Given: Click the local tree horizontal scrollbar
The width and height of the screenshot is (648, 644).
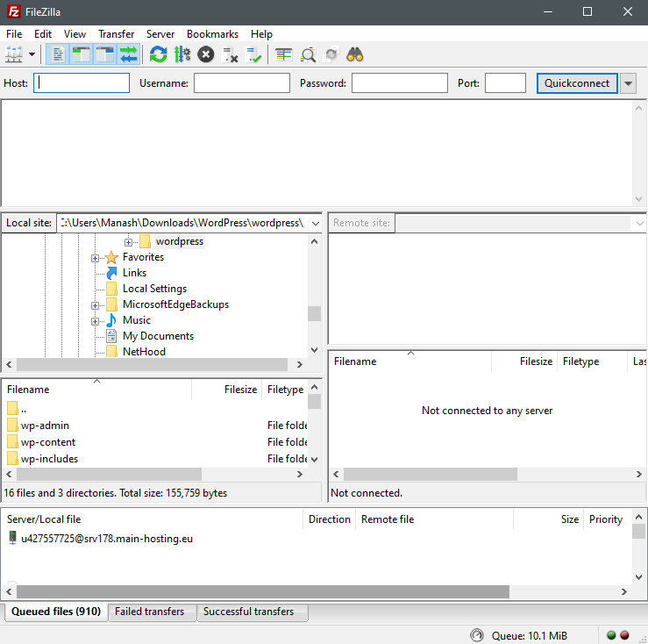Looking at the screenshot, I should 152,364.
